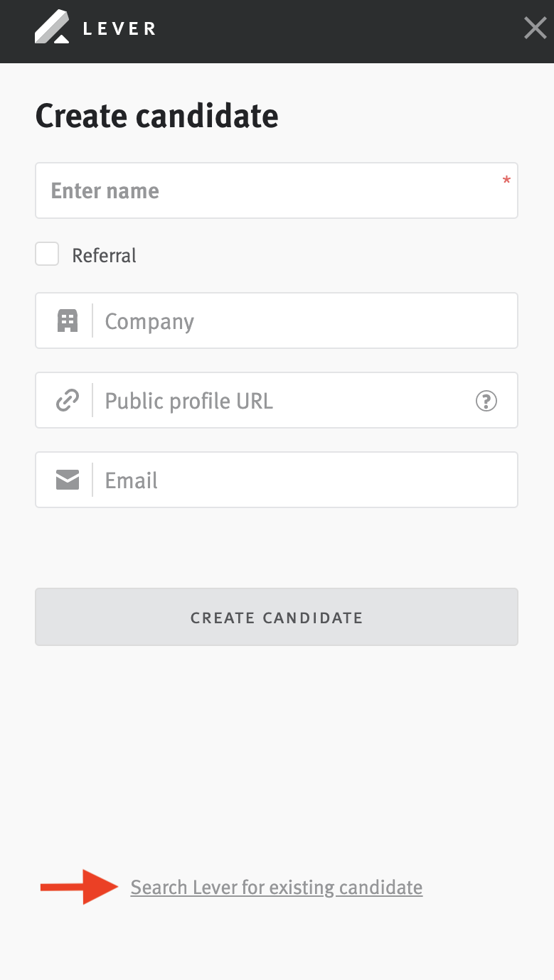This screenshot has width=554, height=980.
Task: Select the company building icon
Action: pyautogui.click(x=67, y=321)
